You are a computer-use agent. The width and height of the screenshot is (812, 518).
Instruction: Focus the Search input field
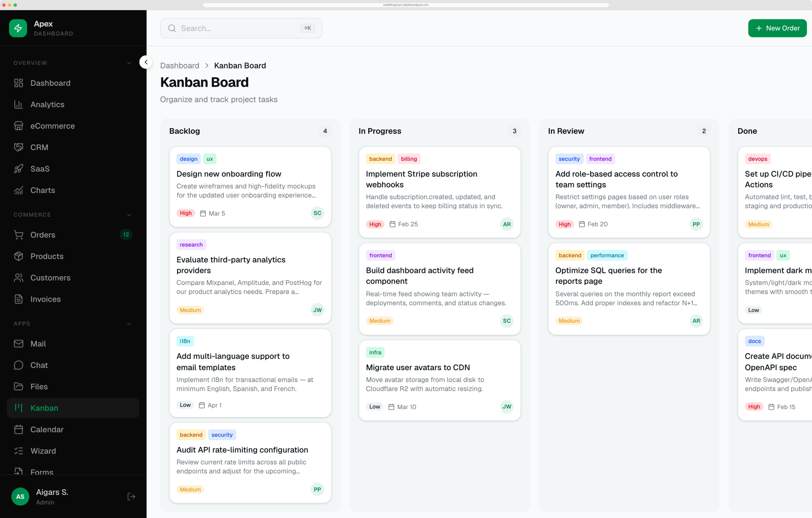pos(241,28)
